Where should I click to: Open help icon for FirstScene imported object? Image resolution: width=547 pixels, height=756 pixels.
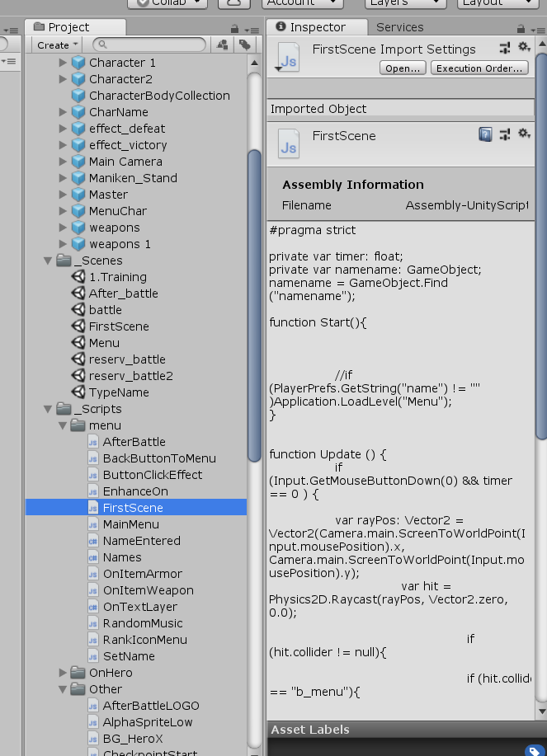click(x=485, y=134)
